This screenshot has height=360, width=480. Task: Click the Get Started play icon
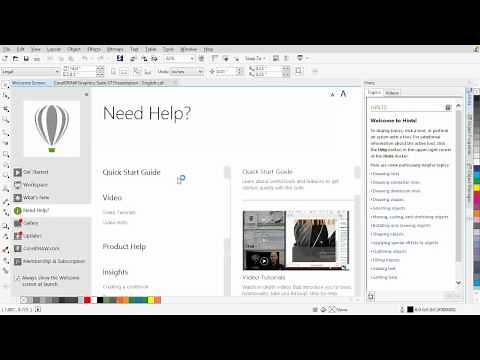[x=18, y=172]
